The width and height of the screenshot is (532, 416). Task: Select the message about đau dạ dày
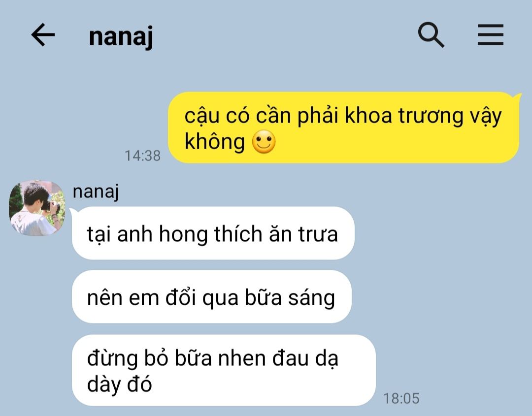point(224,370)
